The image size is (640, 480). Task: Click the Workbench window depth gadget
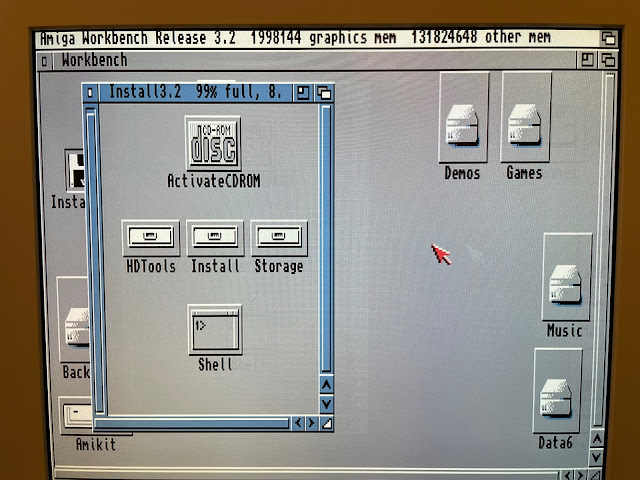[608, 60]
